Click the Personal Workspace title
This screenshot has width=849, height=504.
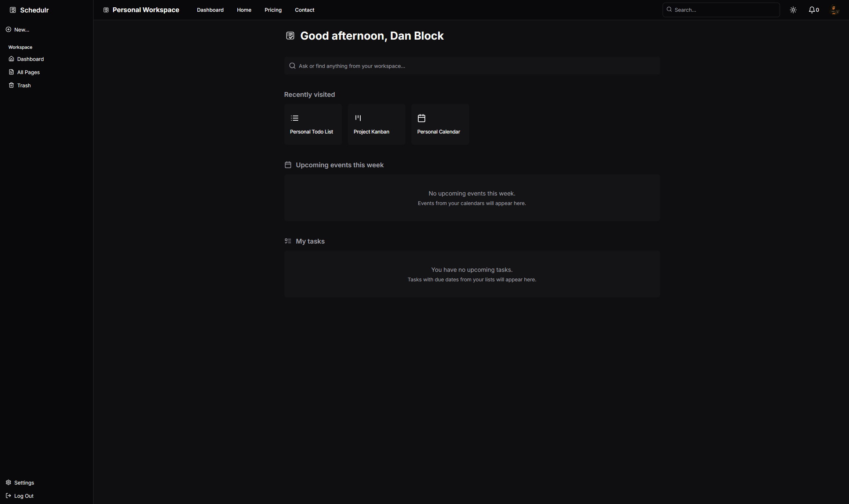[146, 10]
